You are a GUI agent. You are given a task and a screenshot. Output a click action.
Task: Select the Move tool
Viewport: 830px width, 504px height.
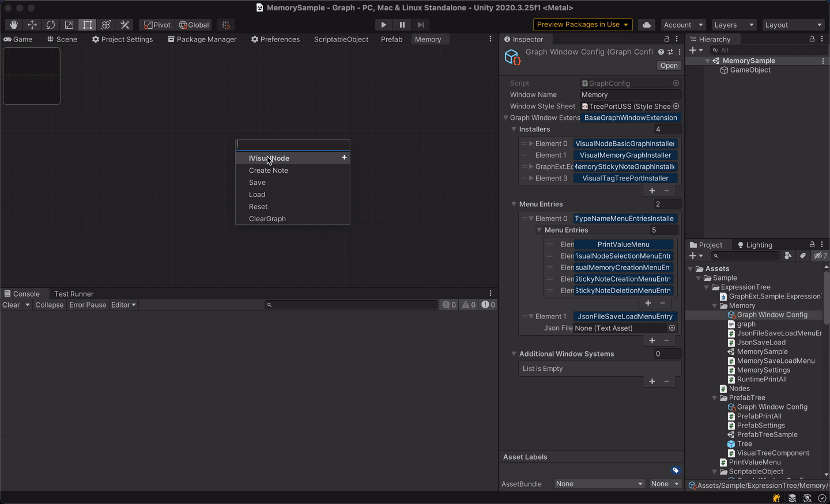point(32,25)
